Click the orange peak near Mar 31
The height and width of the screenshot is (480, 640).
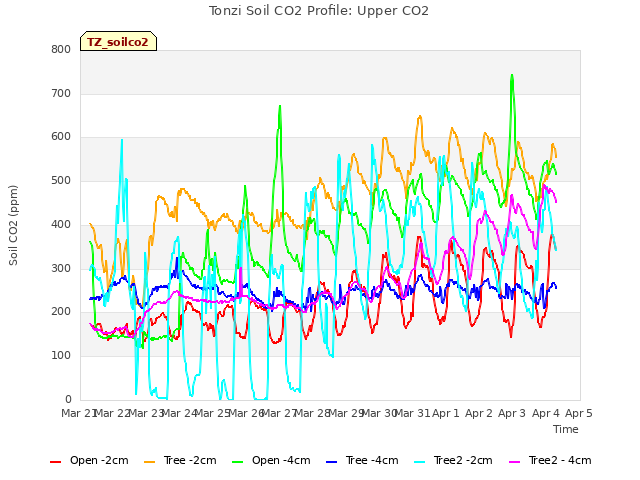click(420, 117)
